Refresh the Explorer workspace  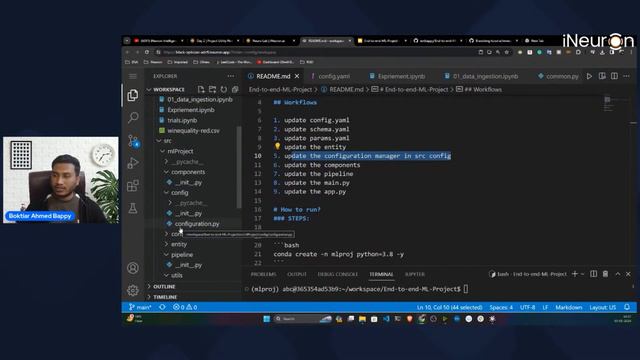click(x=224, y=89)
